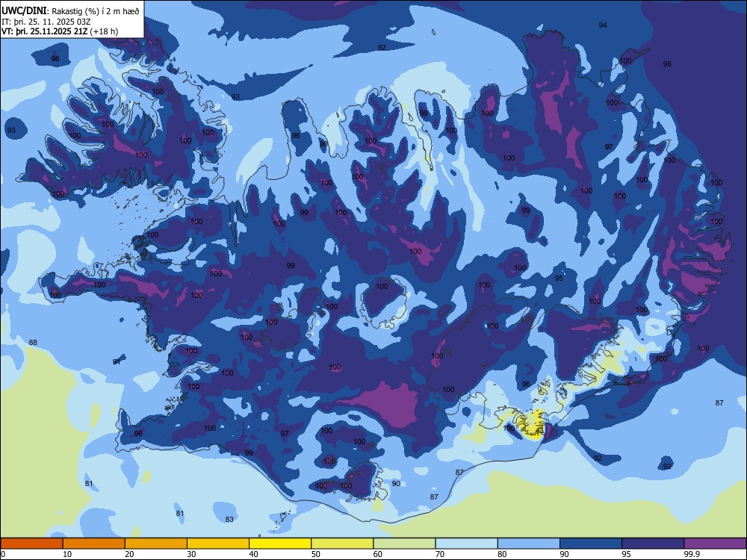Select the medium blue 80–90 legend swatch
The width and height of the screenshot is (747, 560).
(529, 544)
